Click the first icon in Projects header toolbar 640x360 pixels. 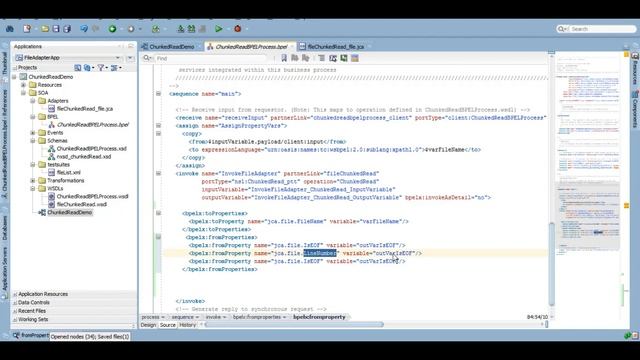click(x=78, y=68)
